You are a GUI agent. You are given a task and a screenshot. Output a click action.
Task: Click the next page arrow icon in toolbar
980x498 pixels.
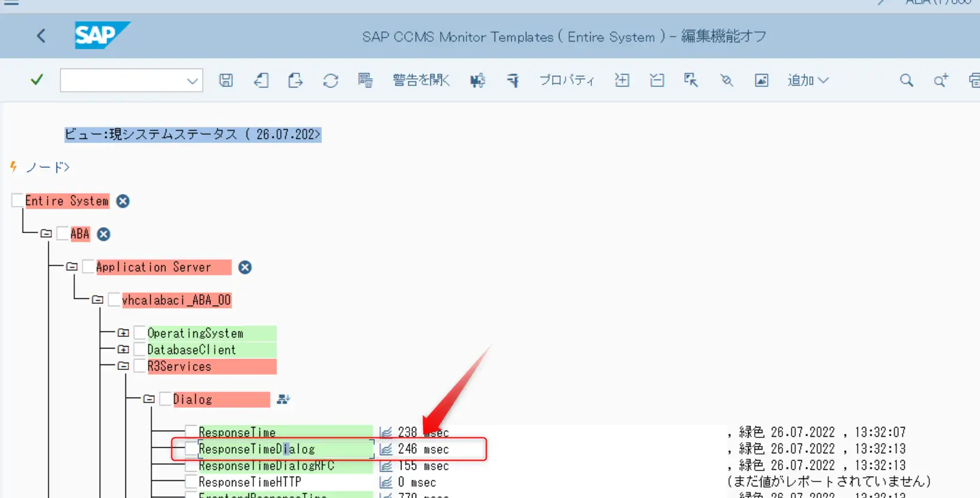(x=295, y=80)
